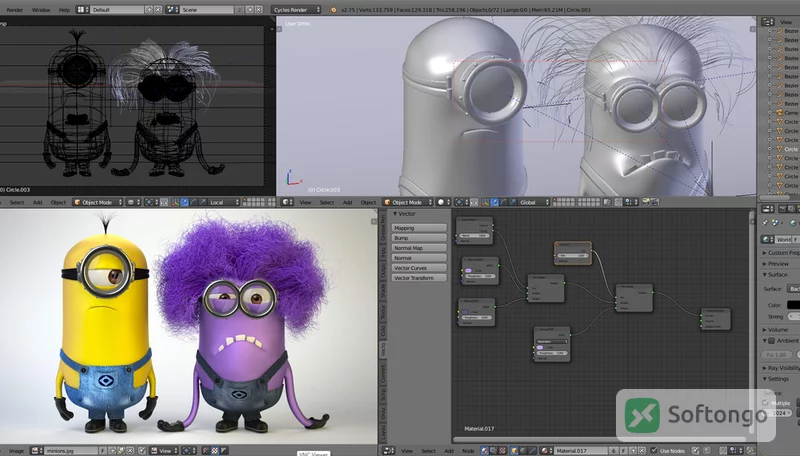Viewport: 800px width, 456px height.
Task: Toggle 3D manipulator in right viewport header
Action: pyautogui.click(x=485, y=202)
